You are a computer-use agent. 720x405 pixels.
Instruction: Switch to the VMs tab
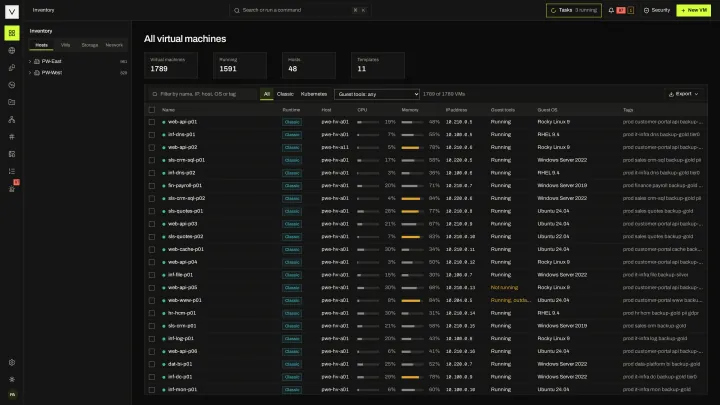coord(66,45)
